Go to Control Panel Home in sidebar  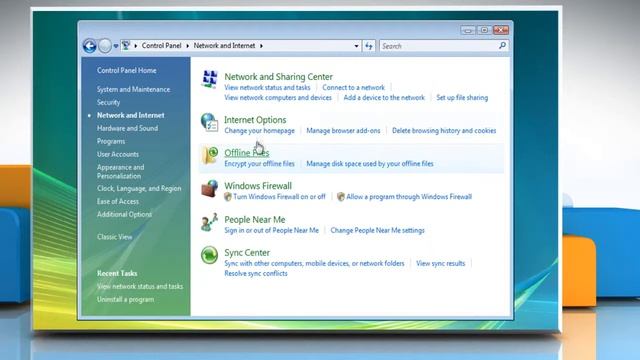pos(127,70)
